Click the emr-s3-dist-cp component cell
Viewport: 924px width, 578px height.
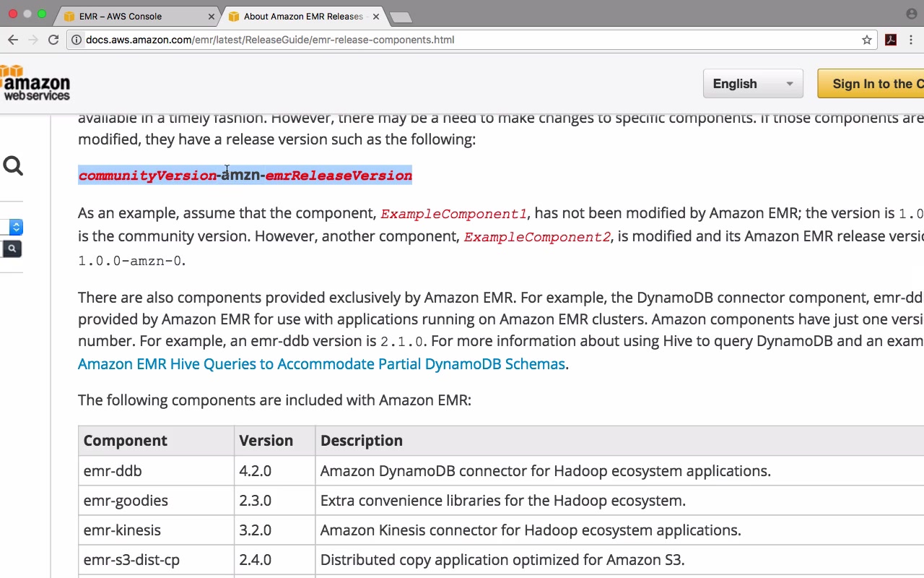(156, 560)
